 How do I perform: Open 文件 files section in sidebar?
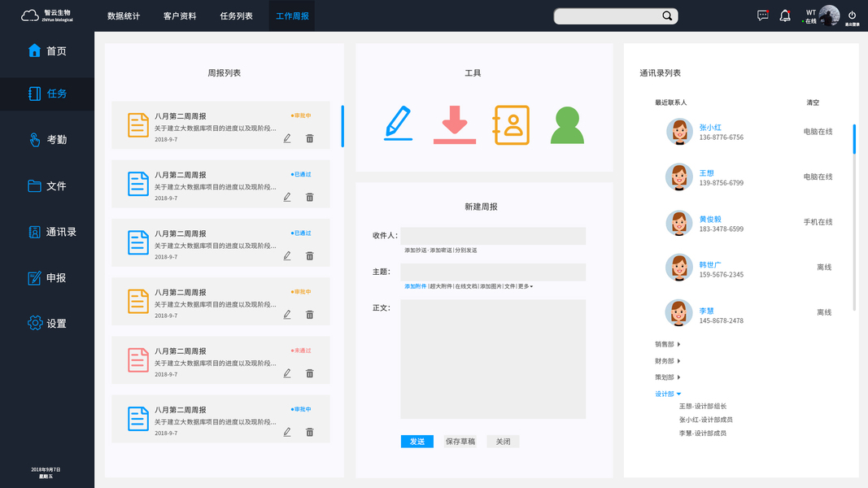tap(47, 186)
